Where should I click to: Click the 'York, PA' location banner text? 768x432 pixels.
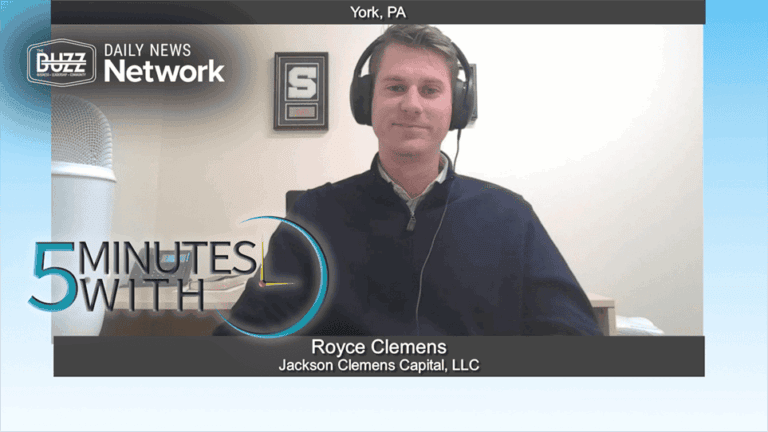point(378,12)
